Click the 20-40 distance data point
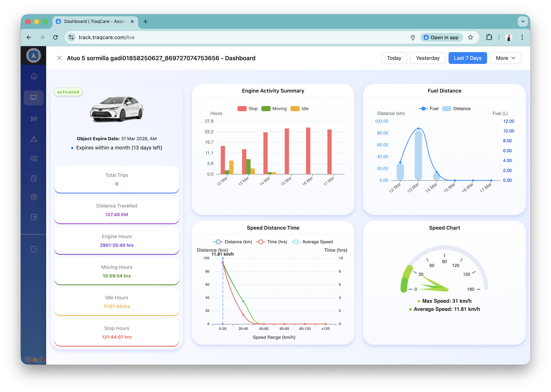The image size is (551, 392). pyautogui.click(x=243, y=301)
